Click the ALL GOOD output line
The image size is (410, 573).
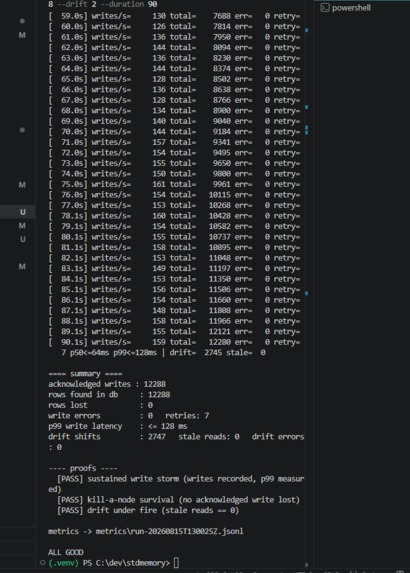(x=66, y=552)
